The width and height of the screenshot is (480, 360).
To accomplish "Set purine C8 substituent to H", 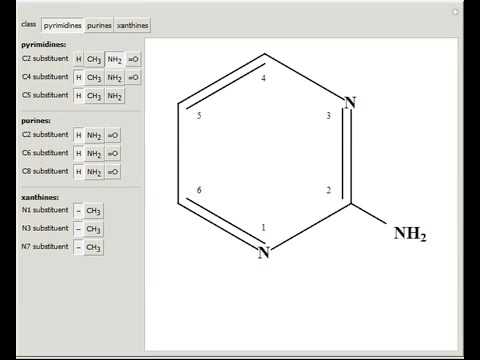I will coord(78,172).
